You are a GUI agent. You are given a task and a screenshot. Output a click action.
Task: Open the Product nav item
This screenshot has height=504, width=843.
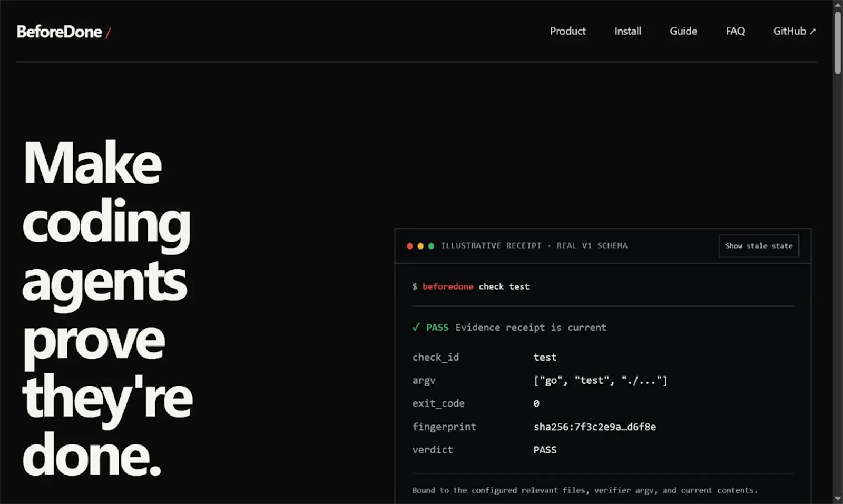(x=567, y=31)
